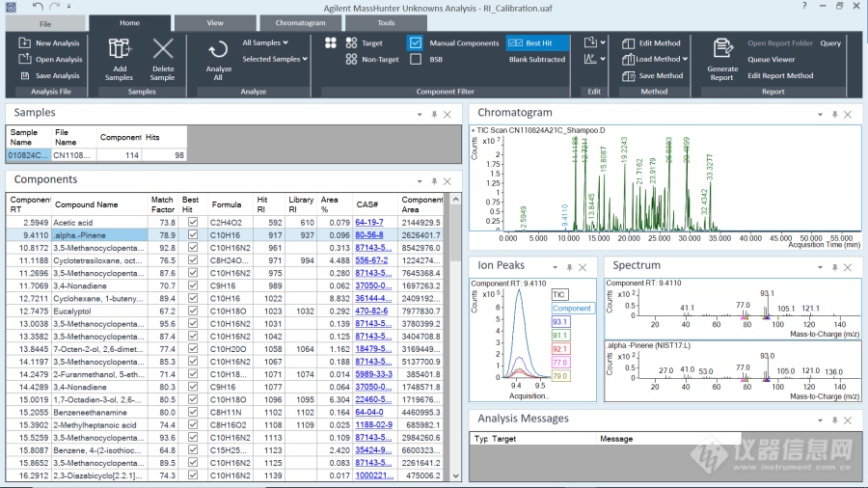Open the Components panel options arrow

[420, 181]
